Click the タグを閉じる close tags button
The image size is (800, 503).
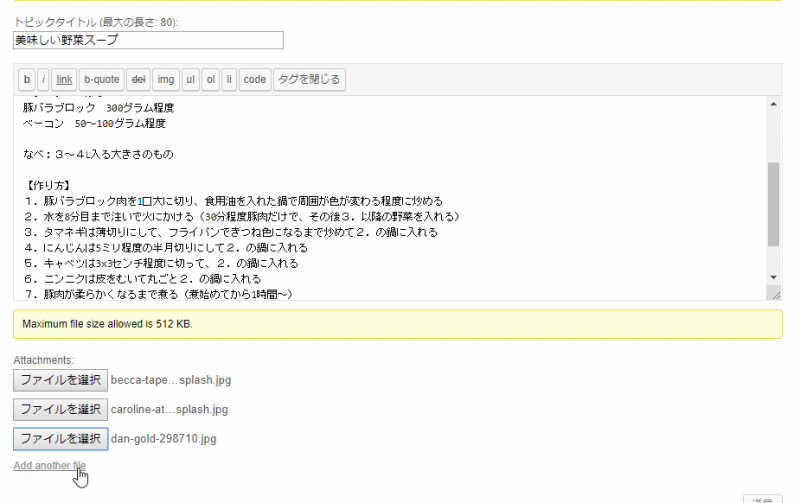(309, 79)
